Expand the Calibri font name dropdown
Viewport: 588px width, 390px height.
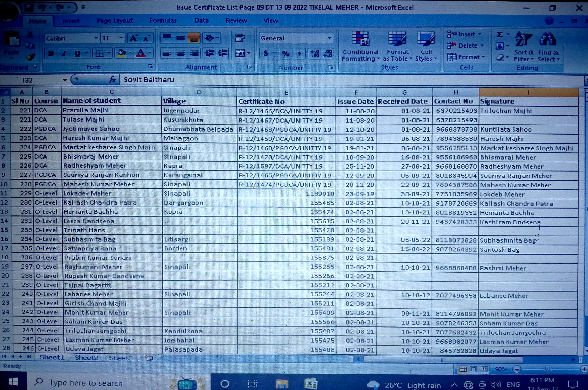tap(96, 38)
